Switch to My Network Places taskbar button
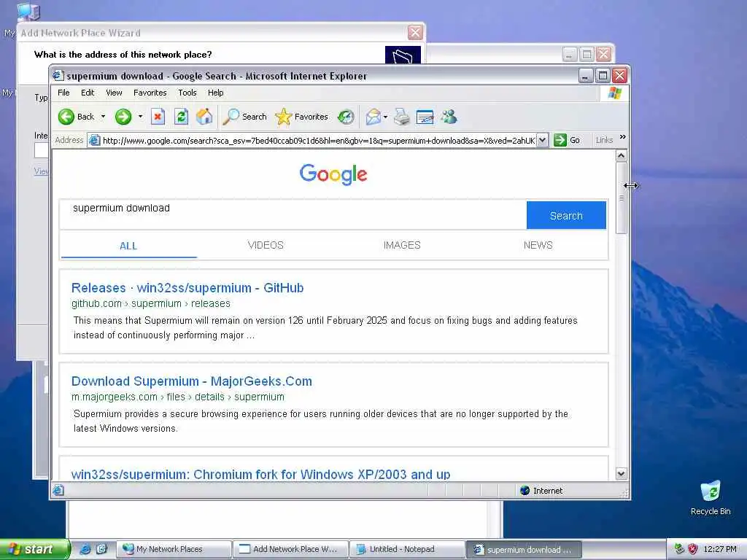 [x=174, y=549]
